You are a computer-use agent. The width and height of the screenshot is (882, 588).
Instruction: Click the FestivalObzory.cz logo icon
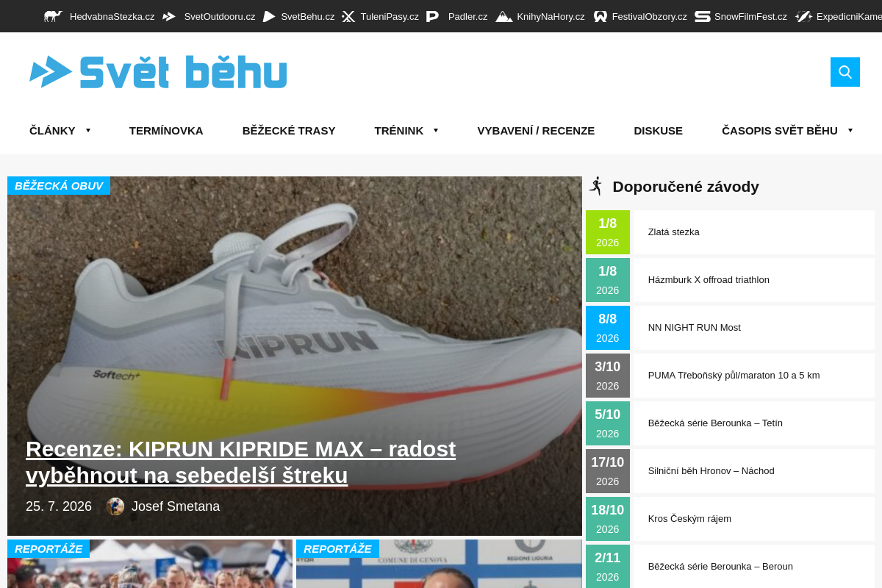tap(600, 16)
